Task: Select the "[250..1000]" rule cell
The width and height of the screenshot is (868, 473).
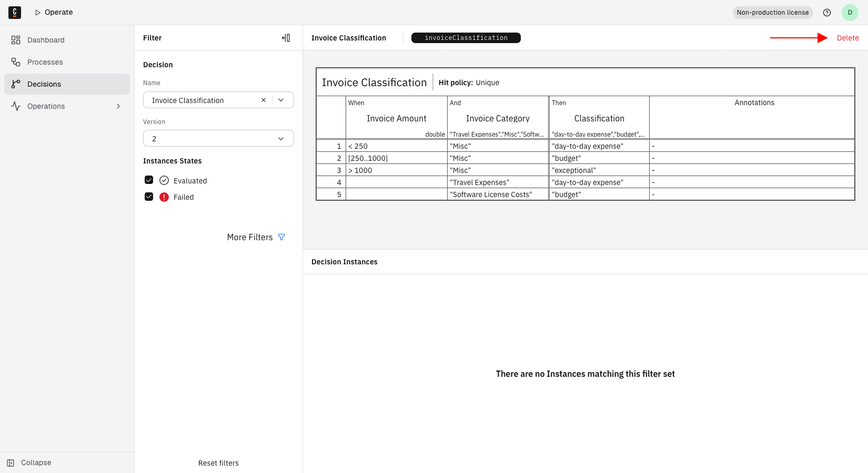Action: point(397,158)
